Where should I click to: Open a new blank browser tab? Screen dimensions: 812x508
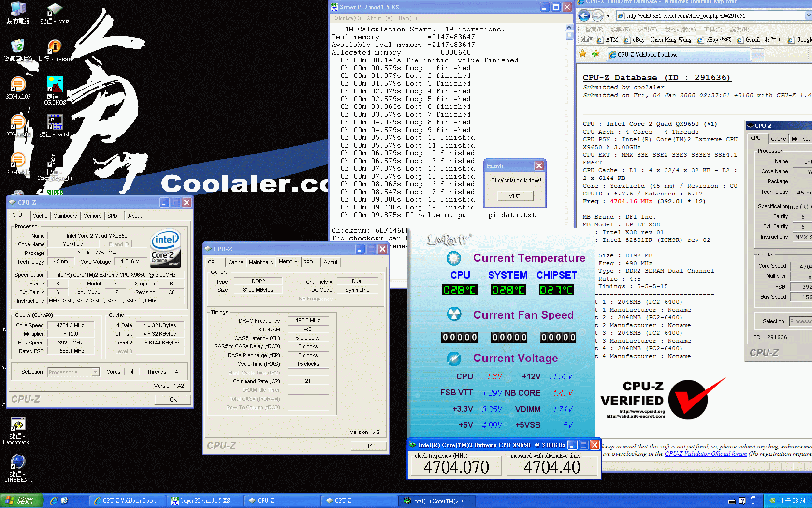(758, 55)
